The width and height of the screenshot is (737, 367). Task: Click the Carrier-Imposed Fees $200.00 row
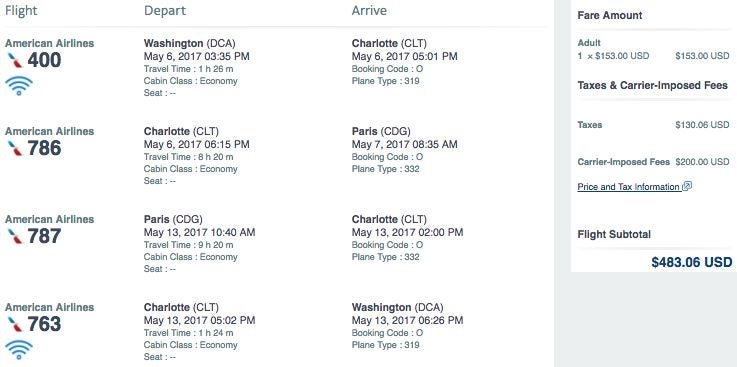pyautogui.click(x=653, y=162)
